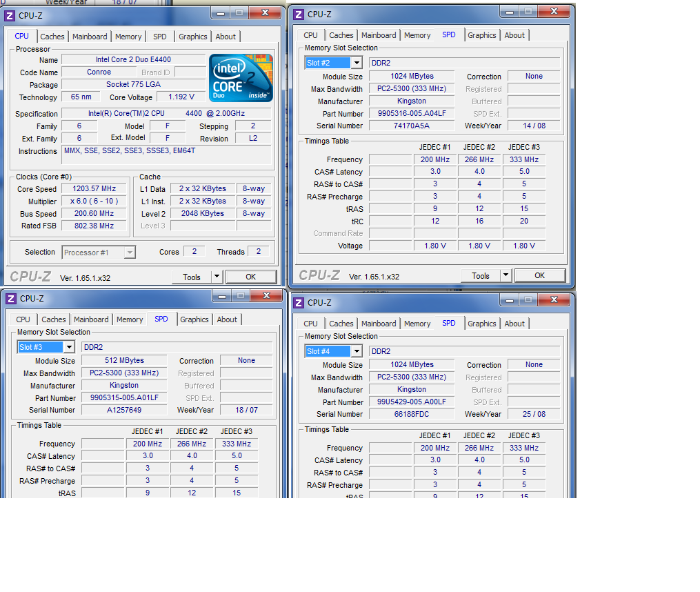The width and height of the screenshot is (700, 592).
Task: Click the Core Speed value 1203.57 MHz
Action: (94, 188)
